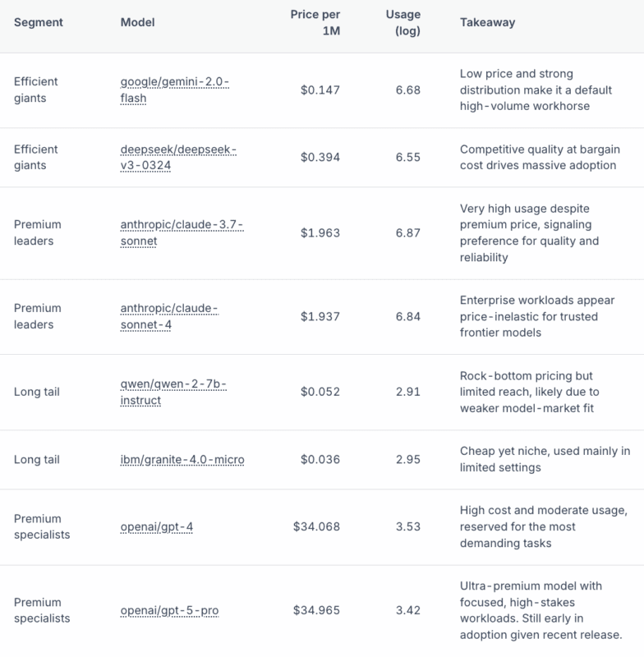Open the qwen/qwen-2-7b-instruct link
Viewport: 644px width, 657px height.
[x=170, y=384]
